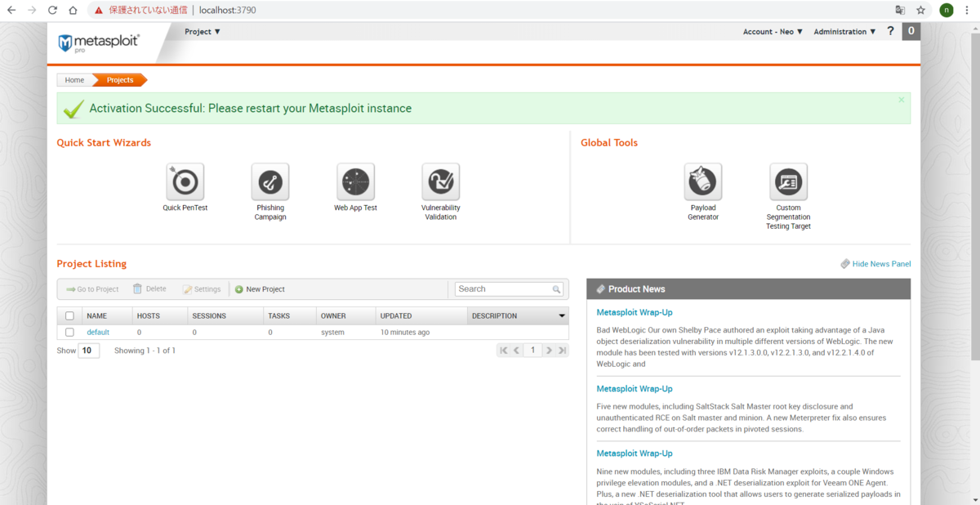The height and width of the screenshot is (505, 980).
Task: Bookmark this page with the star icon
Action: [920, 11]
